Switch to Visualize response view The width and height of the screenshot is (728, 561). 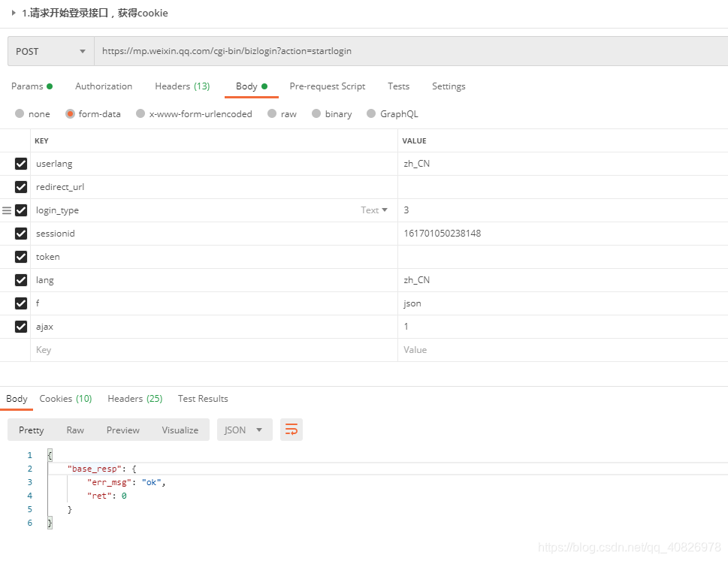(180, 430)
